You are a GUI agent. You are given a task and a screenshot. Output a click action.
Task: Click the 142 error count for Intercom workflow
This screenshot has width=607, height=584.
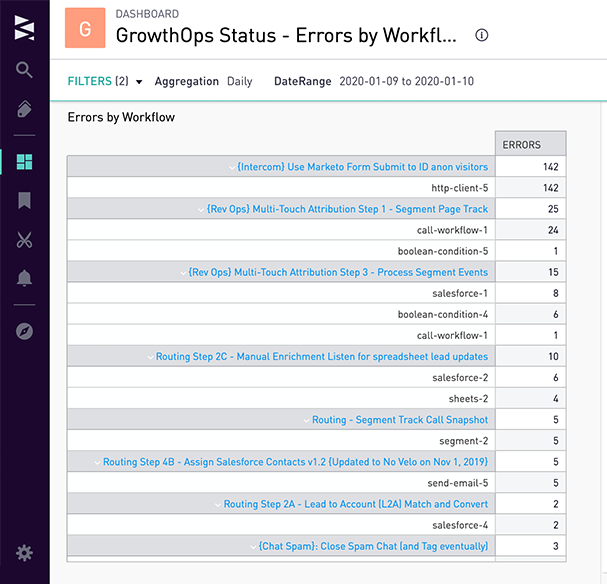point(530,167)
